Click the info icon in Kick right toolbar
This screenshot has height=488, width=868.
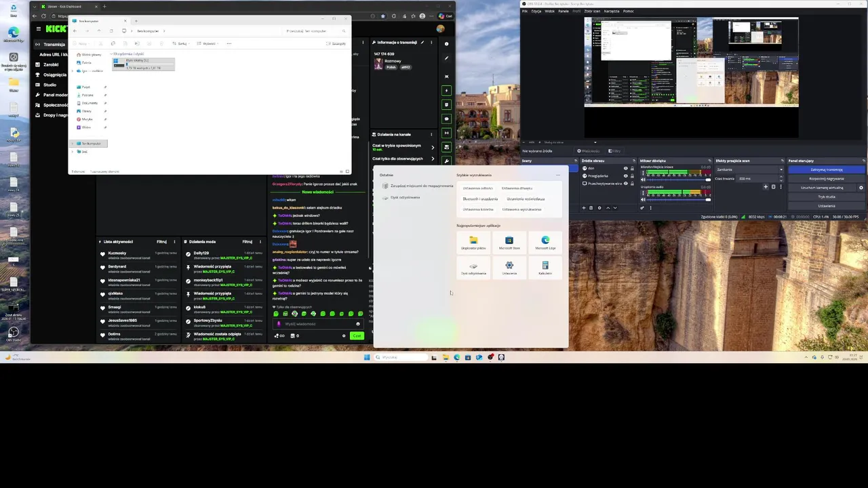pyautogui.click(x=446, y=43)
